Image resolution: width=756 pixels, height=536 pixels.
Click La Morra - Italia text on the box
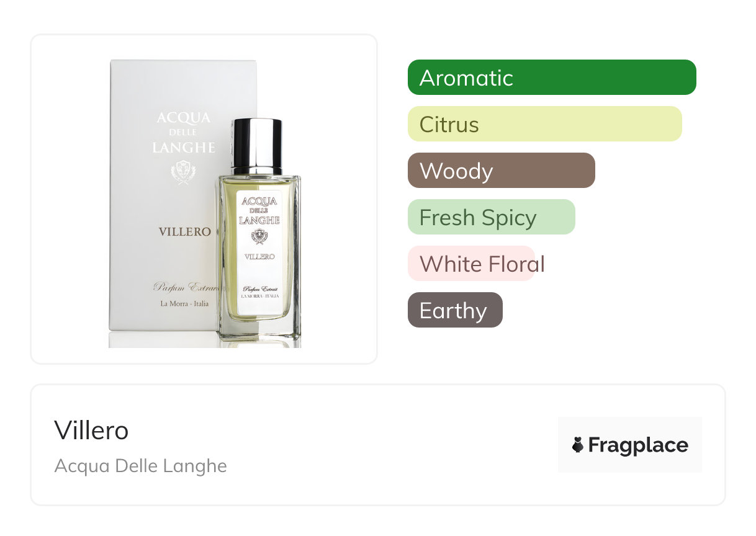[184, 304]
